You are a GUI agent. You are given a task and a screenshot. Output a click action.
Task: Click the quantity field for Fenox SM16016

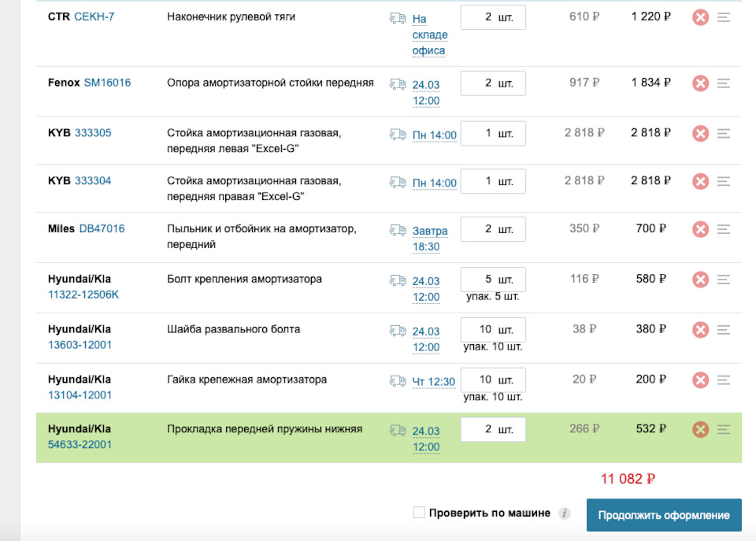[492, 83]
